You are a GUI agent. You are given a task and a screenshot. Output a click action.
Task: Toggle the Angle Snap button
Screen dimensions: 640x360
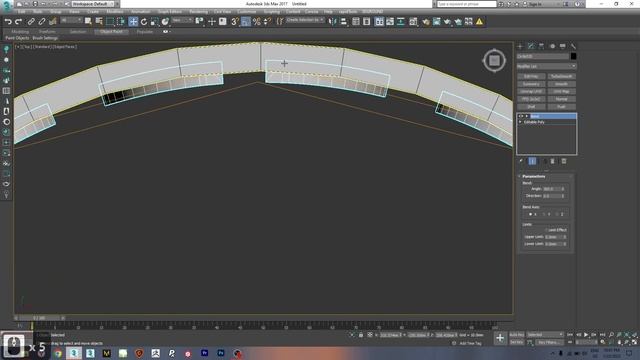(x=246, y=22)
